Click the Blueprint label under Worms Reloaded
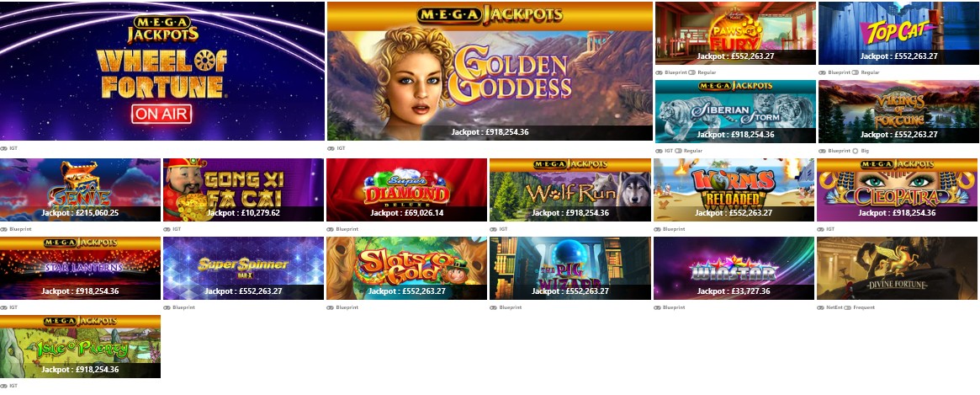This screenshot has width=980, height=395. pos(675,229)
